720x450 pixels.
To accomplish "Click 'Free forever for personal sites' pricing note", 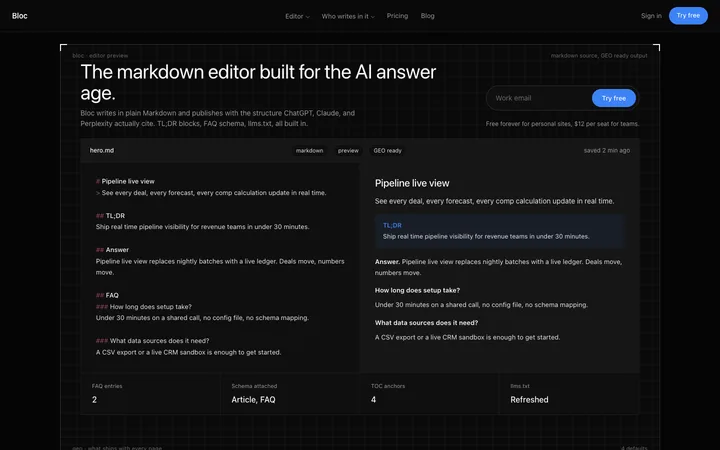I will (x=562, y=124).
